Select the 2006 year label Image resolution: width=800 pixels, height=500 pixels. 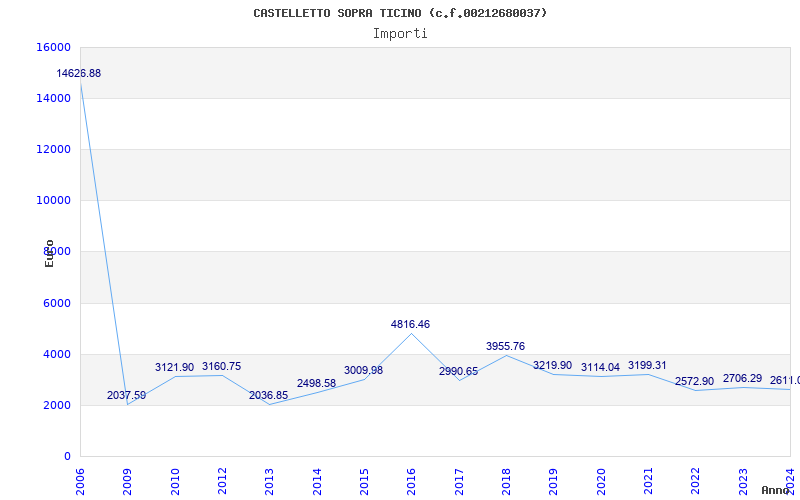(x=80, y=481)
